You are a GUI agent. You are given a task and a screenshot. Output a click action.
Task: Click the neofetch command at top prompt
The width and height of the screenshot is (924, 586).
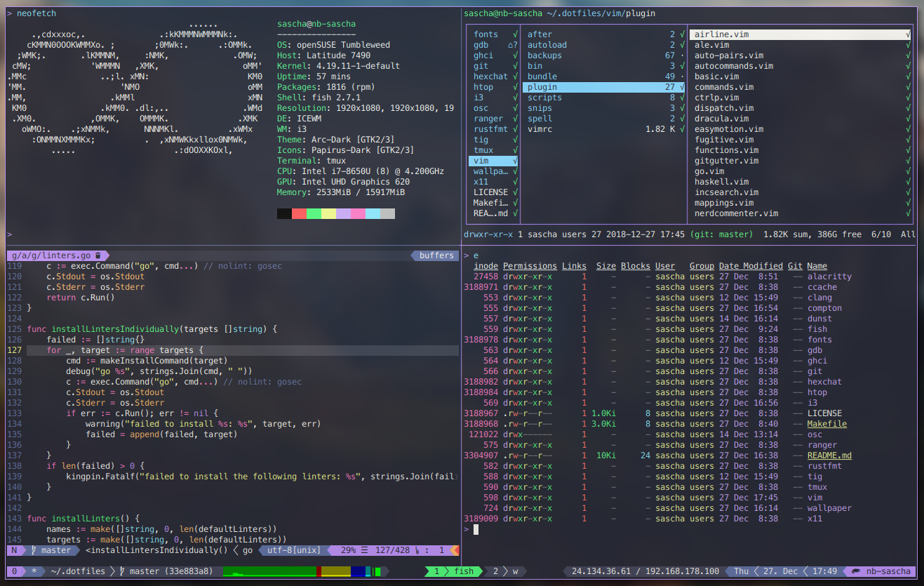coord(36,13)
